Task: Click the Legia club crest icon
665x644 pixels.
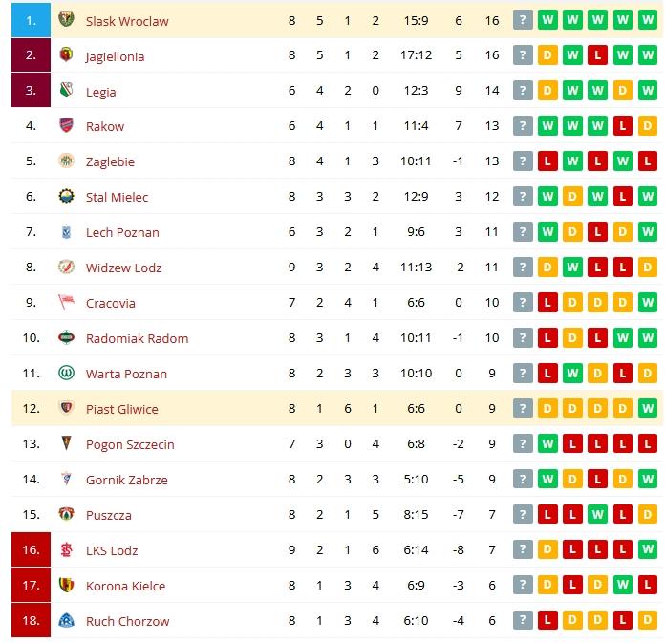Action: point(66,90)
